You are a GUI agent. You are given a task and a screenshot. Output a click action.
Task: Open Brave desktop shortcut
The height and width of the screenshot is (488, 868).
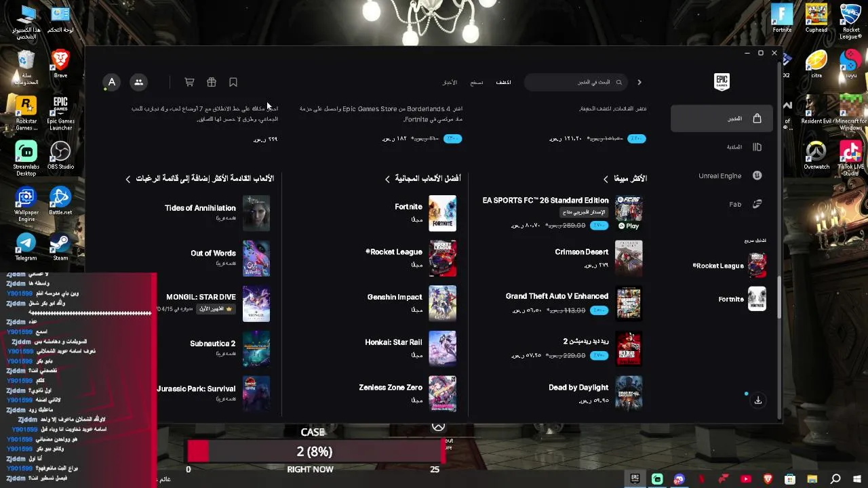60,63
